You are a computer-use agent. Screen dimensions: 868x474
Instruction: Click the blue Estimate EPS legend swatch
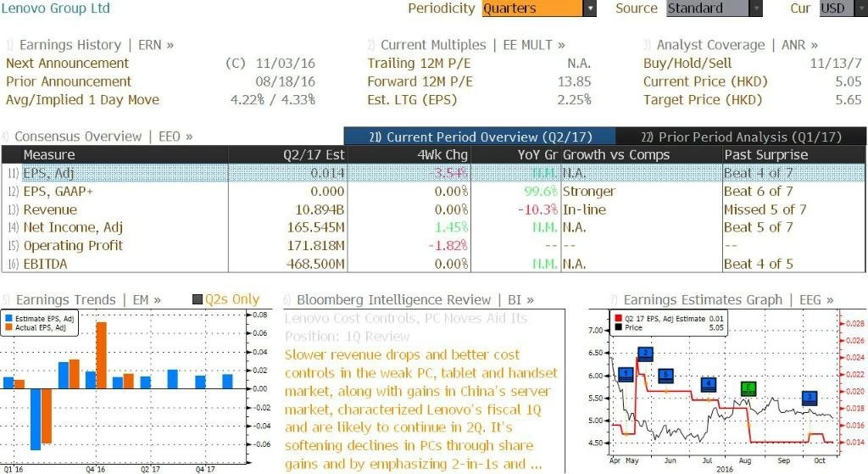tap(8, 318)
